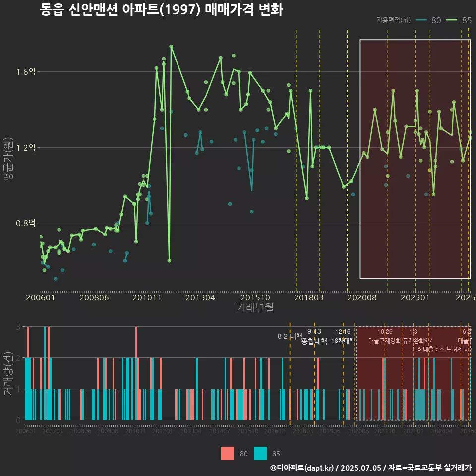This screenshot has width=476, height=476.
Task: Click 201201 on the volume chart x-axis
Action: (x=163, y=431)
